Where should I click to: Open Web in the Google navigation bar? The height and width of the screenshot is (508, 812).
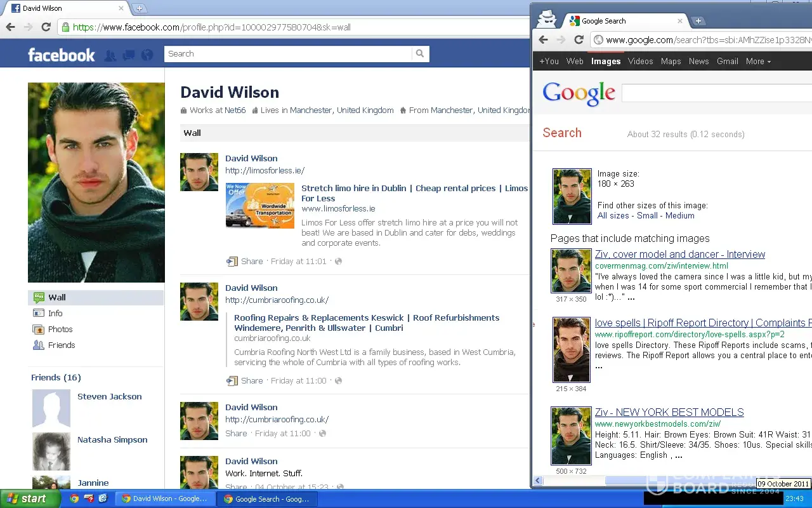[x=575, y=61]
